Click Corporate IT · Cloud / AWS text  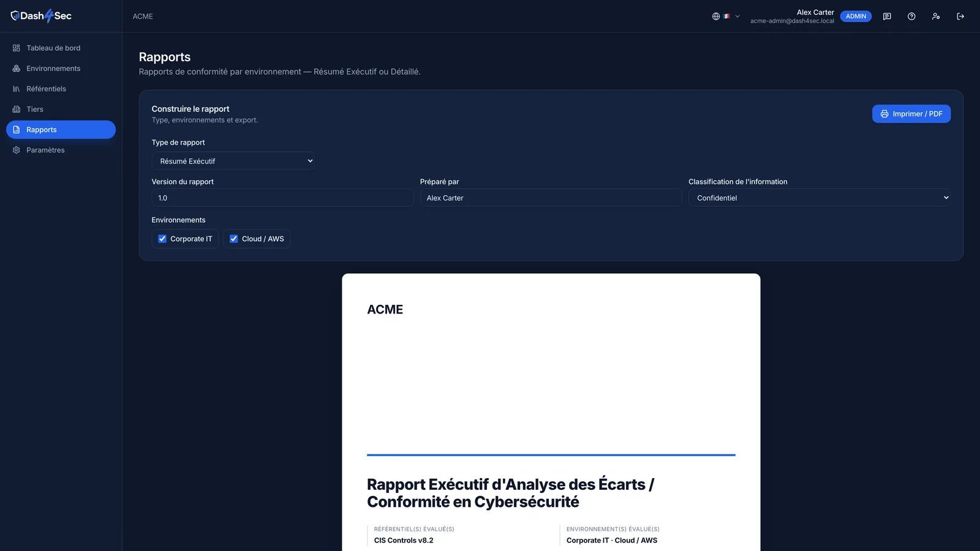coord(612,541)
